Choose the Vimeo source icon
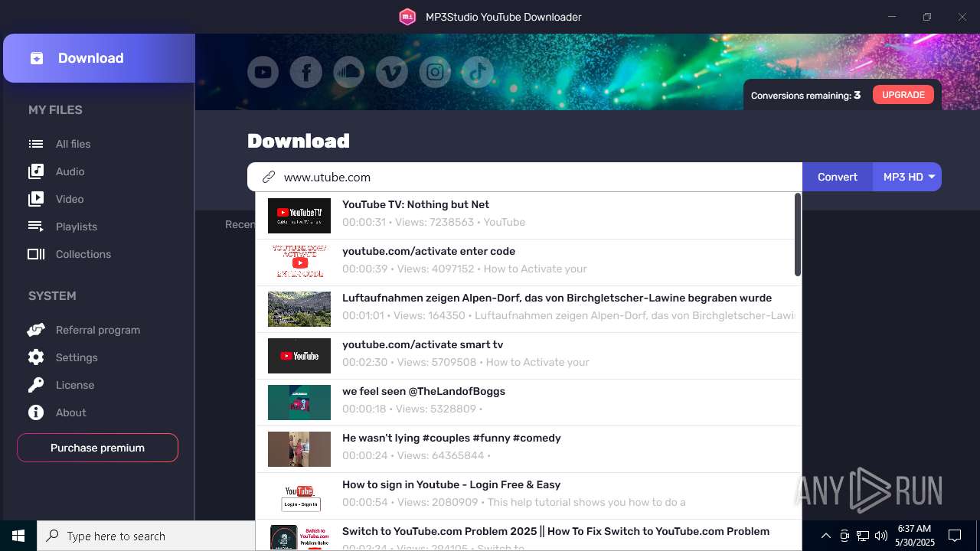980x551 pixels. (x=392, y=73)
